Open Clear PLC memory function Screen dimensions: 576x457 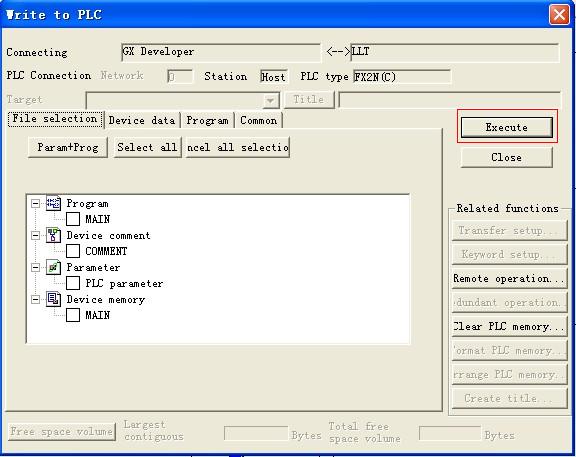coord(510,327)
